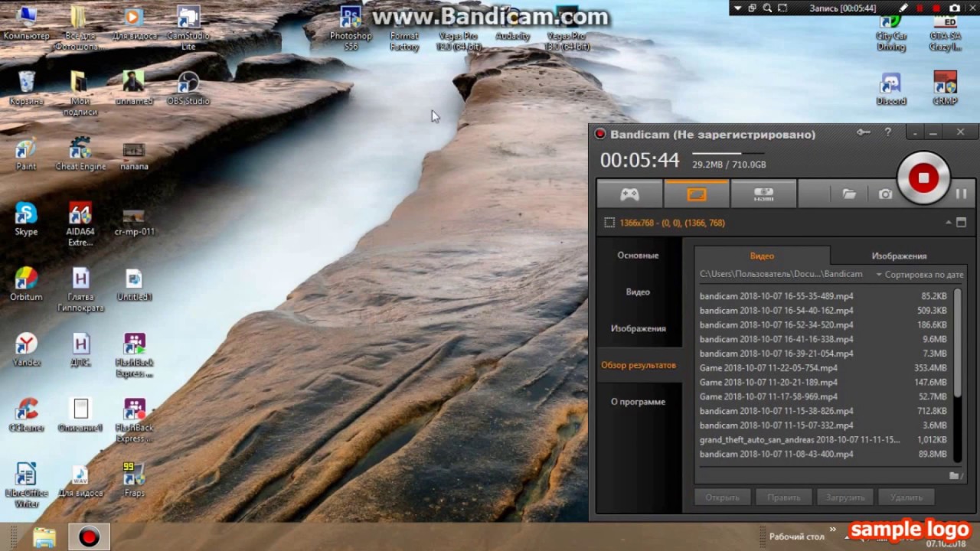Screen dimensions: 980x551
Task: Open the Изображения sidebar section
Action: (639, 329)
